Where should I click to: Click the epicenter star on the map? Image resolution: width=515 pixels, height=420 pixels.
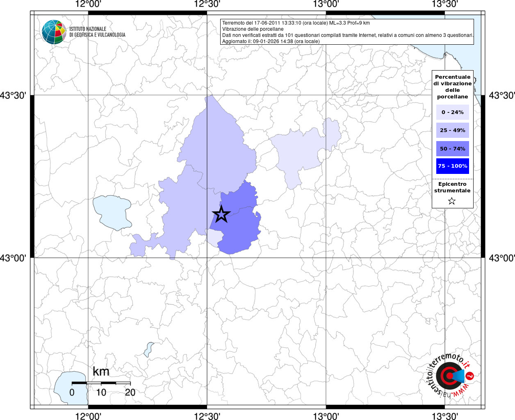(x=221, y=214)
